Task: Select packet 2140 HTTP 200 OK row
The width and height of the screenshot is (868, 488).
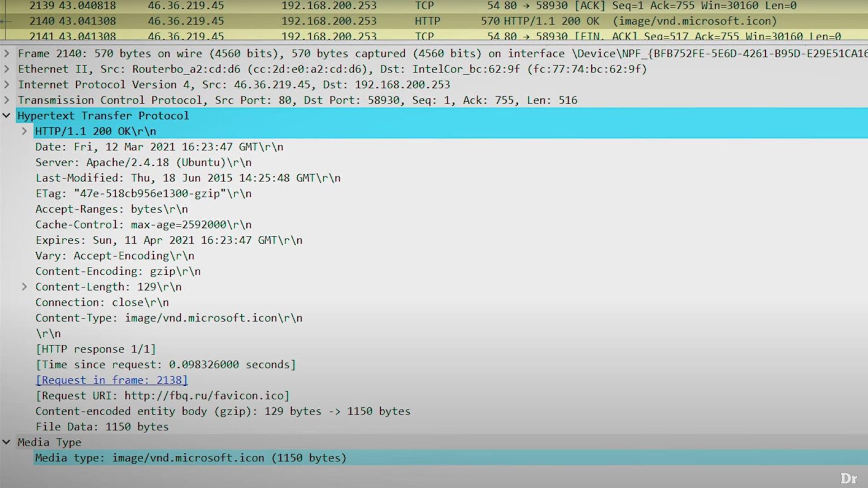Action: point(434,21)
